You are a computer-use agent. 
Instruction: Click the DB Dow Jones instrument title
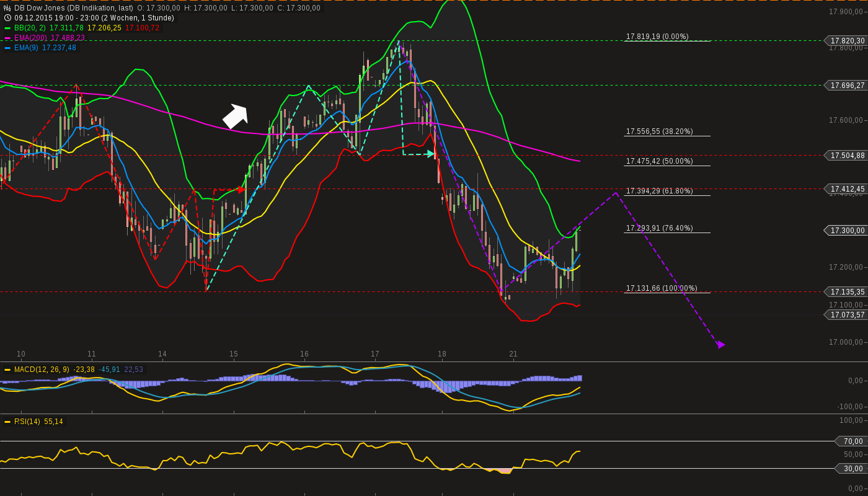coord(74,8)
